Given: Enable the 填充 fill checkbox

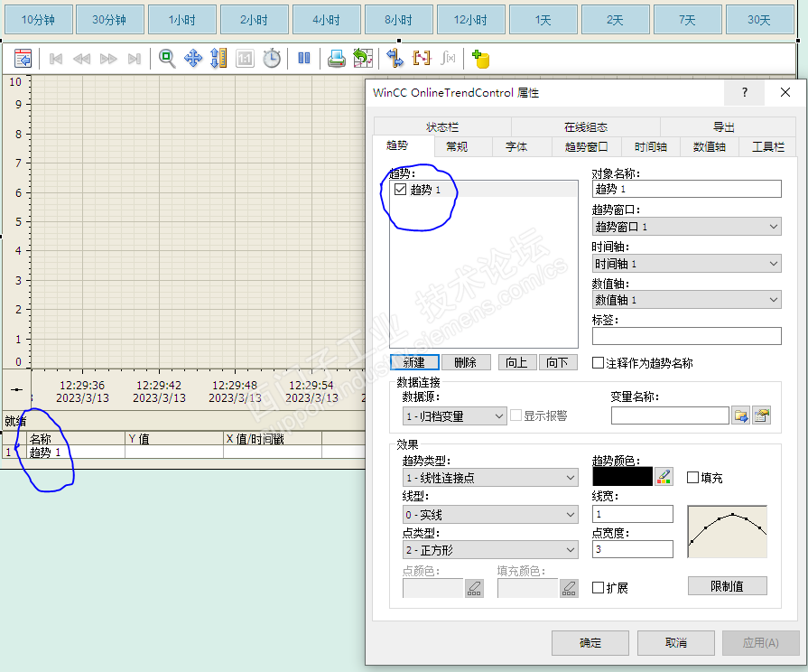Looking at the screenshot, I should point(693,478).
